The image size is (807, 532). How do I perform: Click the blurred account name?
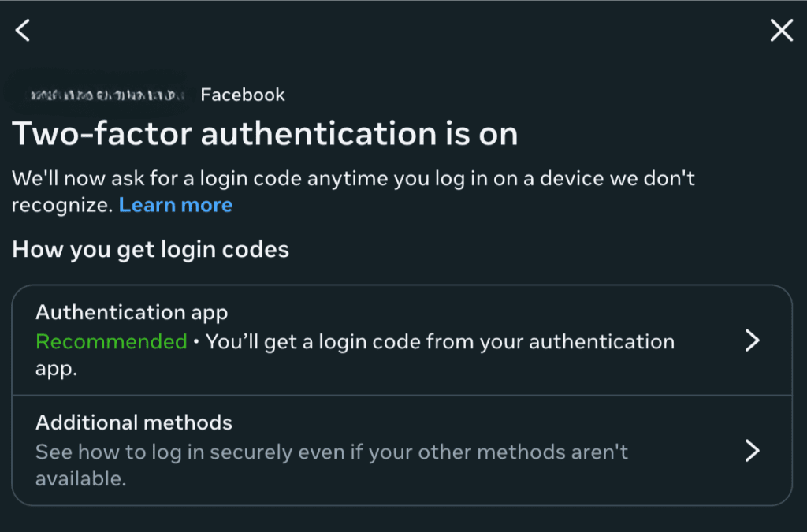pyautogui.click(x=106, y=95)
